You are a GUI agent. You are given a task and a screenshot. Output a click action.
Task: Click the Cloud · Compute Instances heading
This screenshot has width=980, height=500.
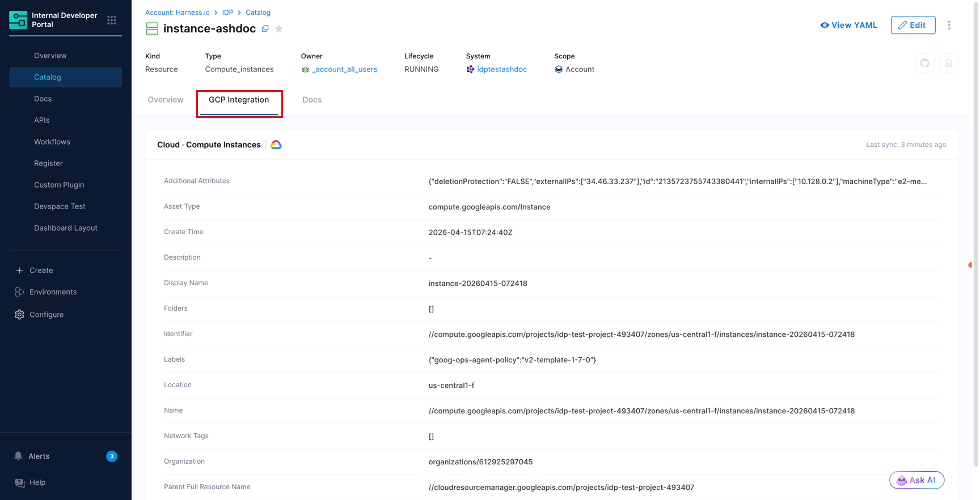coord(209,145)
